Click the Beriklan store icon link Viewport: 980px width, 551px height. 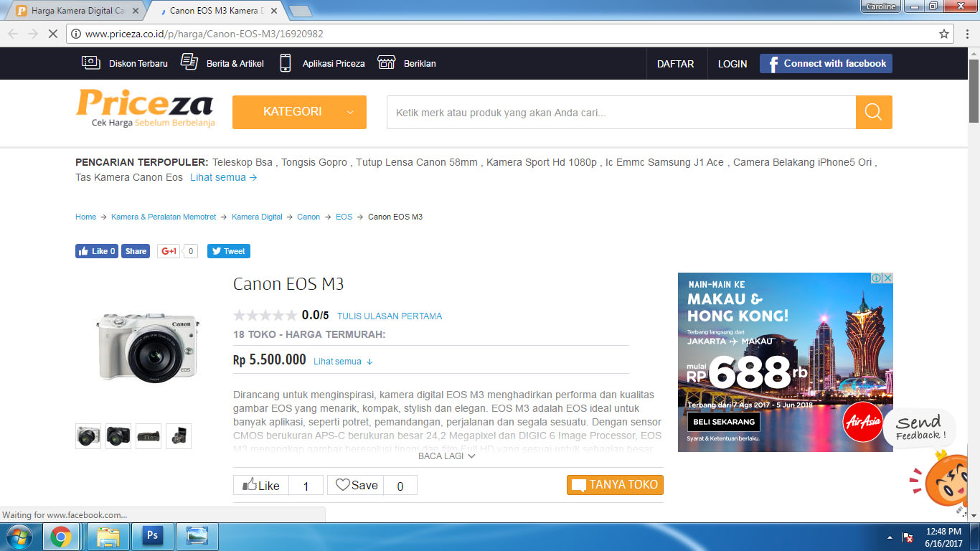coord(387,63)
